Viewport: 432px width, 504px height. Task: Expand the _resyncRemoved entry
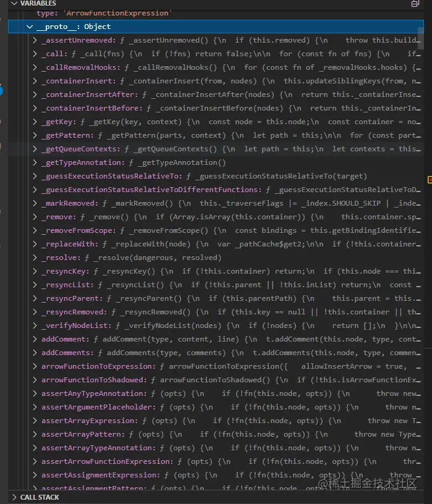35,312
